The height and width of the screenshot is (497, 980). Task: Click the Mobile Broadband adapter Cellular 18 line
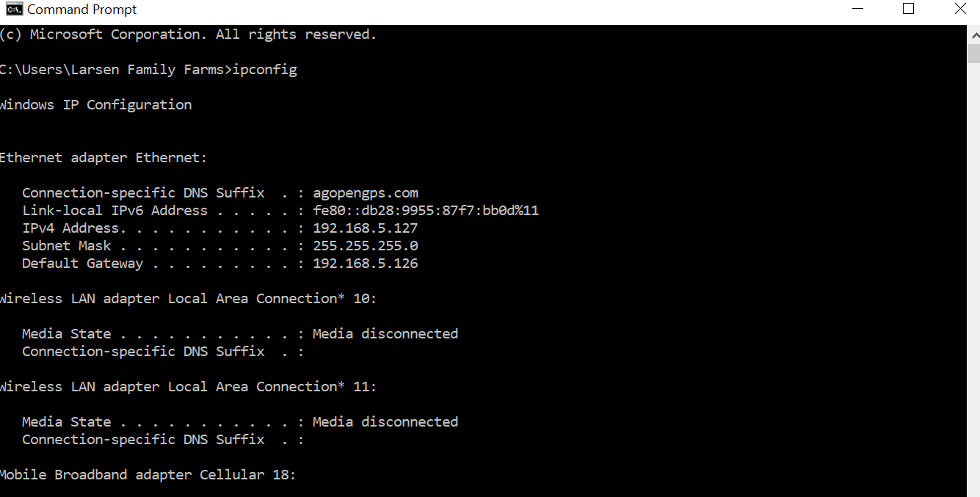click(148, 475)
